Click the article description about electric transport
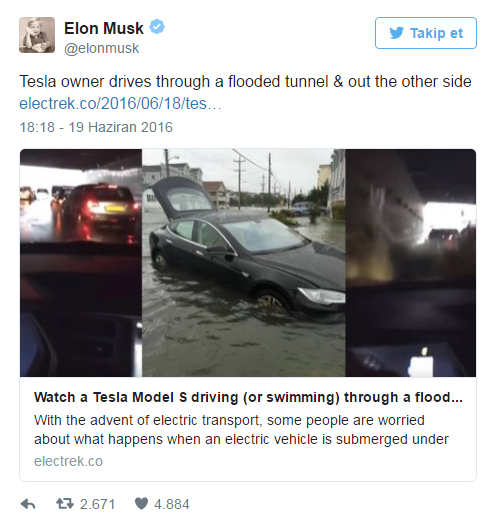The width and height of the screenshot is (496, 528). [x=241, y=430]
